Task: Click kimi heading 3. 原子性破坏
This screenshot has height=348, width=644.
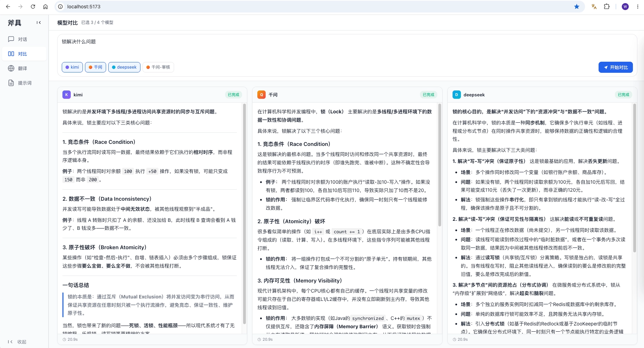Action: point(104,247)
